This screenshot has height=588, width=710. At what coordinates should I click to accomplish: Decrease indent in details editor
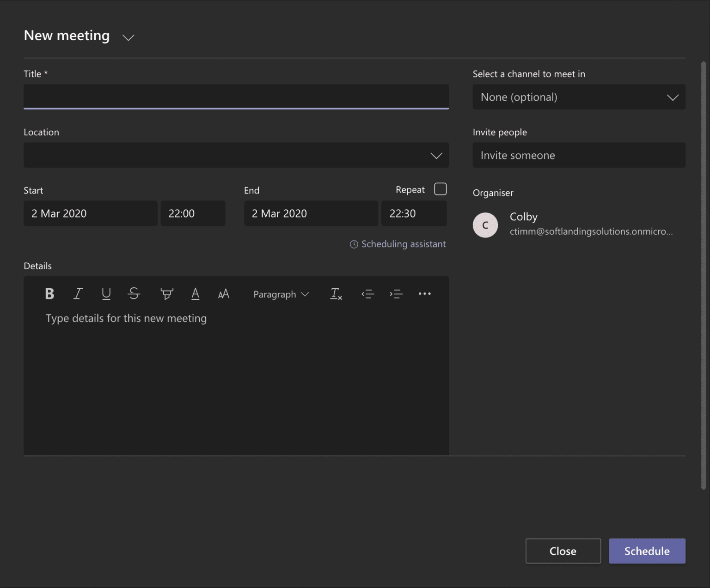(x=368, y=294)
